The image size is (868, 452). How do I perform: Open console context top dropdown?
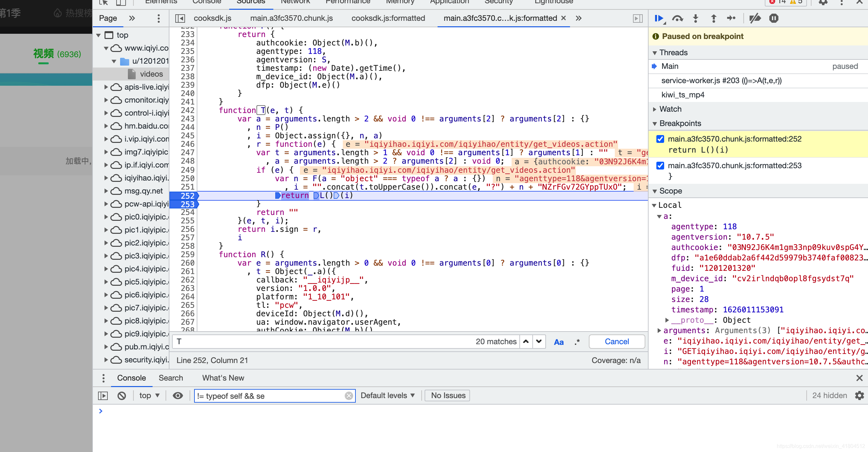(149, 395)
